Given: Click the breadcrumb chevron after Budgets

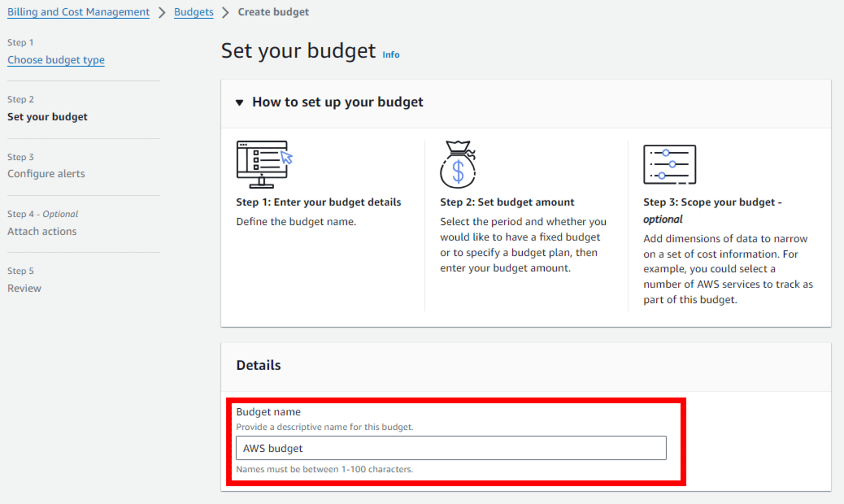Looking at the screenshot, I should 225,12.
